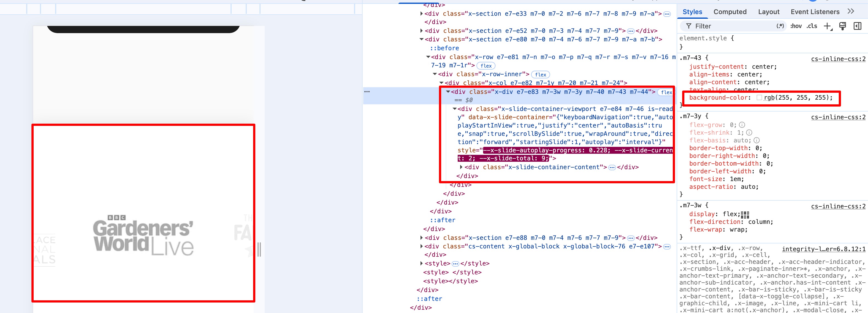This screenshot has width=868, height=313.
Task: Add a new style rule with the plus icon
Action: (x=827, y=26)
